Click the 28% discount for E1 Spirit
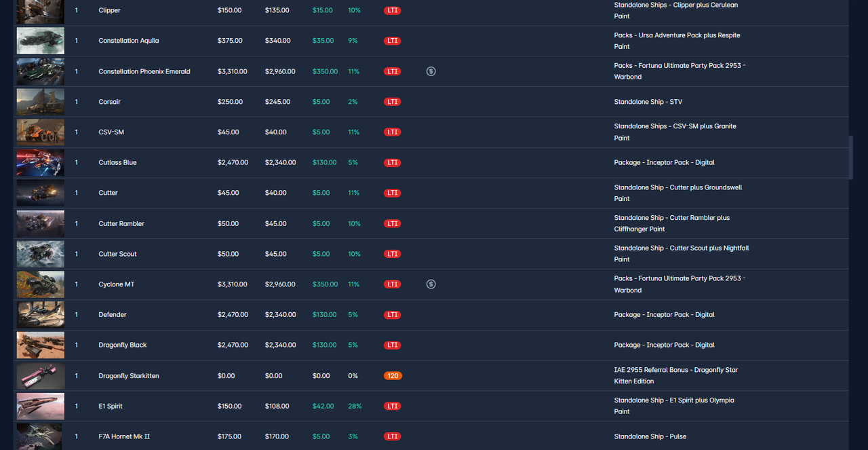The width and height of the screenshot is (868, 450). tap(355, 406)
